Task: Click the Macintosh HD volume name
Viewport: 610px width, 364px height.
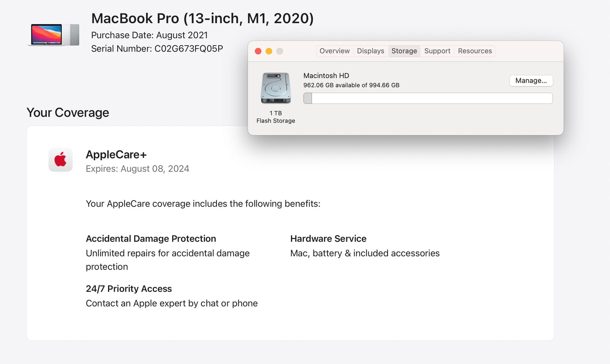Action: point(326,75)
